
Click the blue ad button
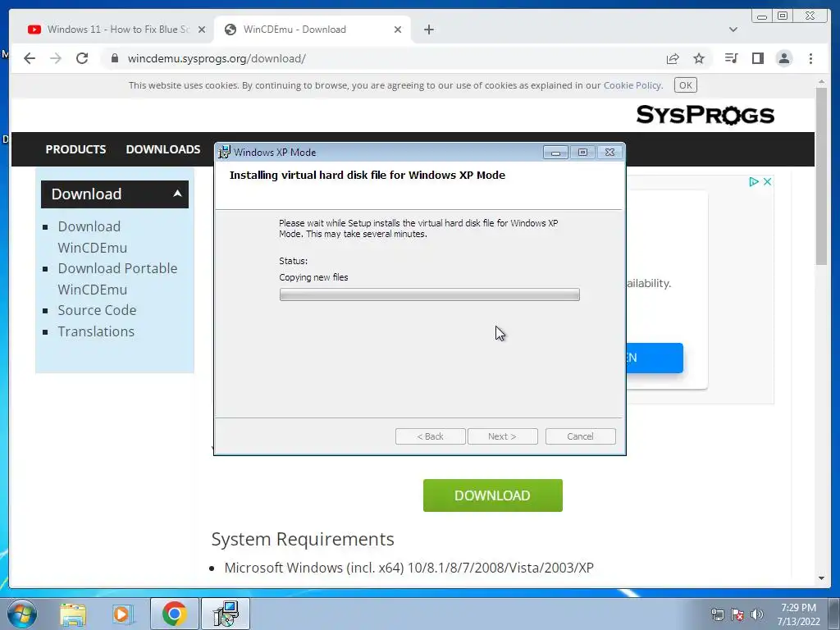pyautogui.click(x=654, y=358)
